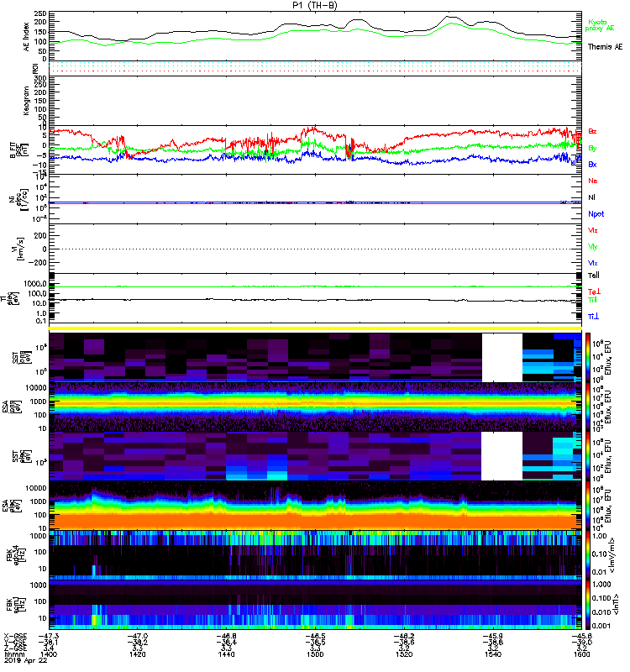Click the ESA electrons energy spectrogram panel
This screenshot has height=672, width=630.
pos(315,506)
